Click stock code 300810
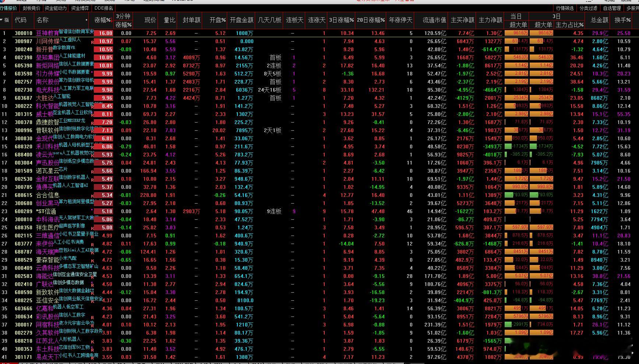 24,219
